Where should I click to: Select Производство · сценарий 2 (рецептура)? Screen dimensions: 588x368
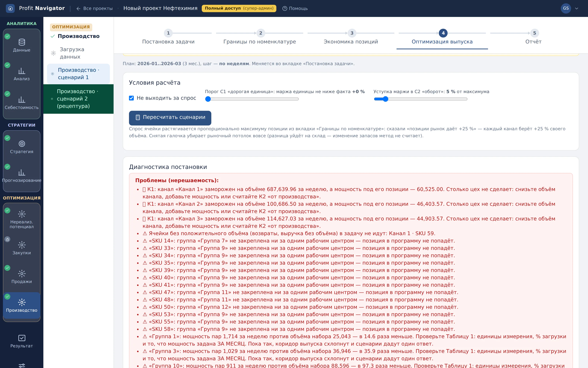[x=78, y=99]
